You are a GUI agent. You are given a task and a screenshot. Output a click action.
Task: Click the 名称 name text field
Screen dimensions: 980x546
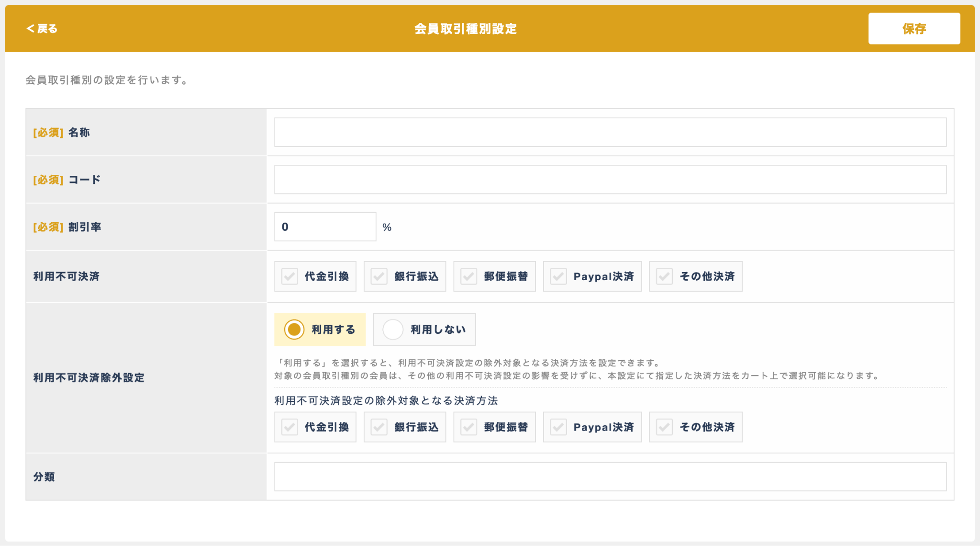[610, 132]
